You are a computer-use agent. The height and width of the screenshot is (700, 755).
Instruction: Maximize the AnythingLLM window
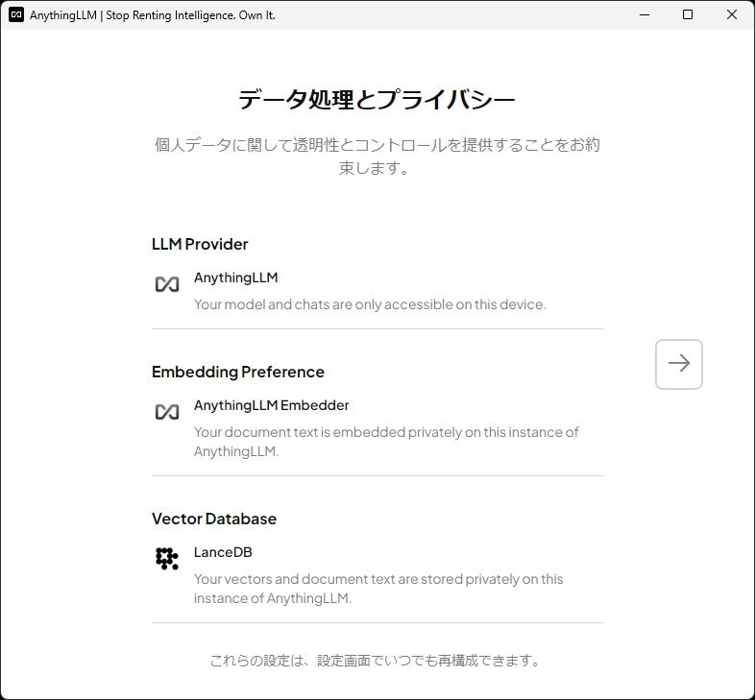688,15
